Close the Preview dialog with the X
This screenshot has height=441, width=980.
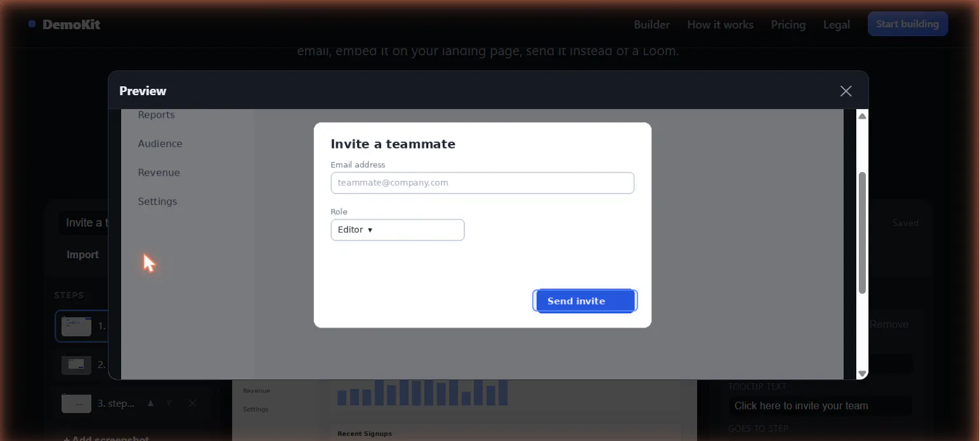coord(846,91)
